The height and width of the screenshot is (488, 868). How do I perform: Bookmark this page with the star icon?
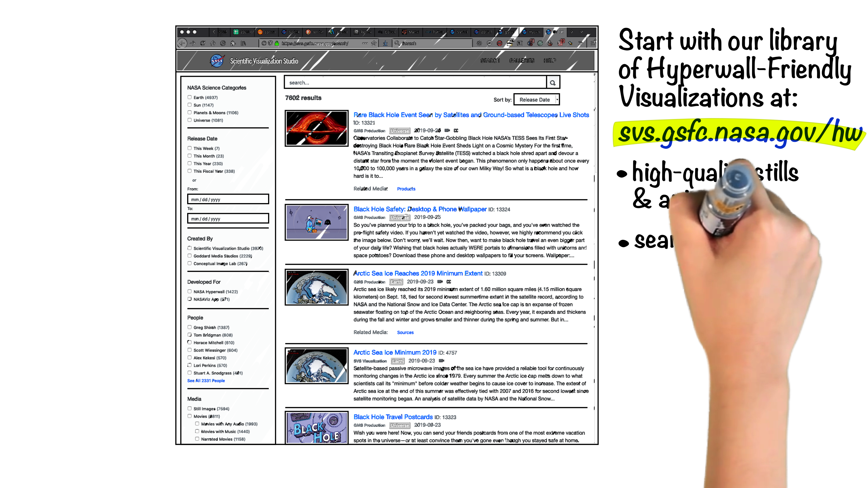click(374, 43)
